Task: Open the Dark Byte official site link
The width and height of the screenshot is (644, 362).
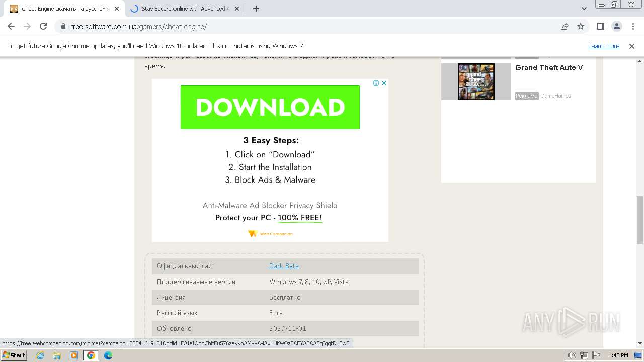Action: point(284,266)
